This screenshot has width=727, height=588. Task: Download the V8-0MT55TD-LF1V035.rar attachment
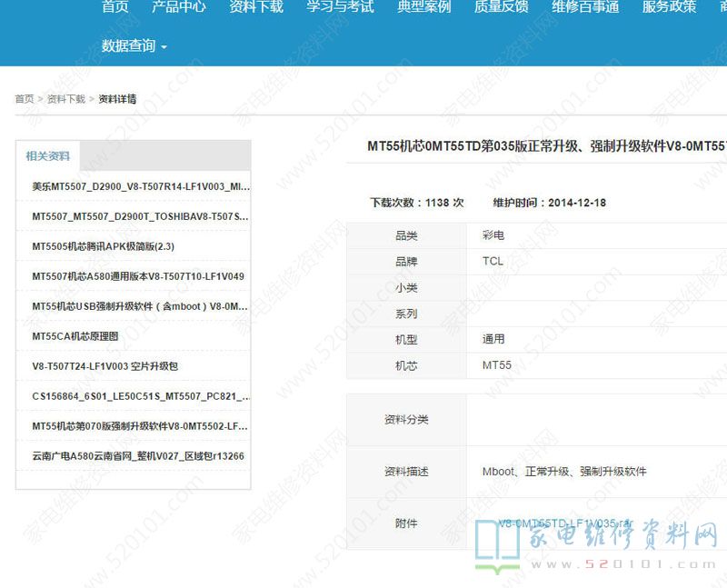point(564,524)
